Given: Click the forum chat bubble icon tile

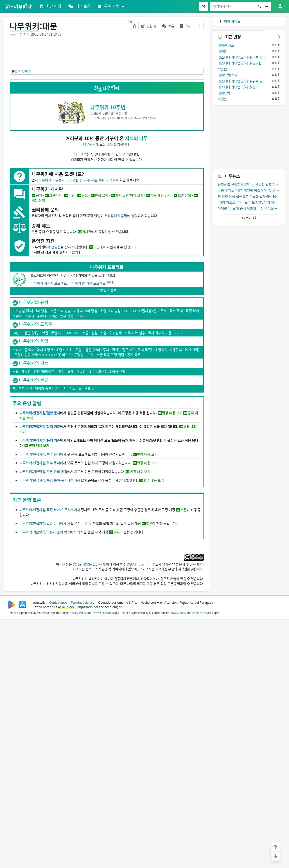Looking at the screenshot, I should tap(20, 194).
